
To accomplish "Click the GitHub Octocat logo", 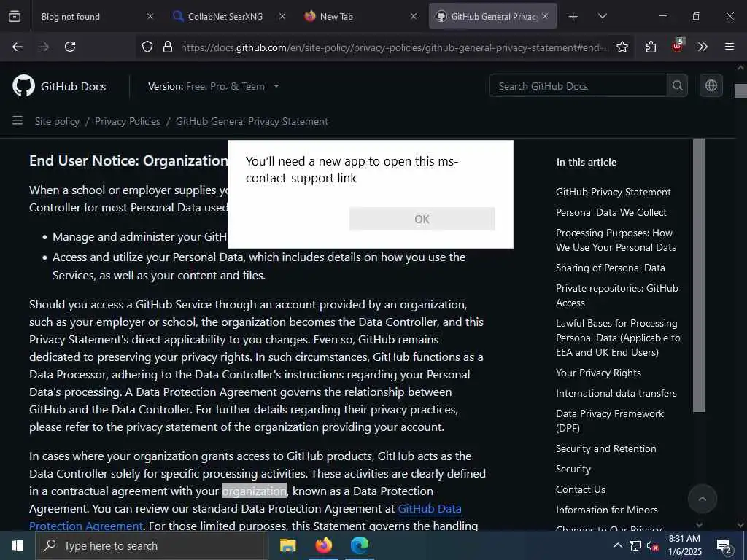I will [x=23, y=86].
